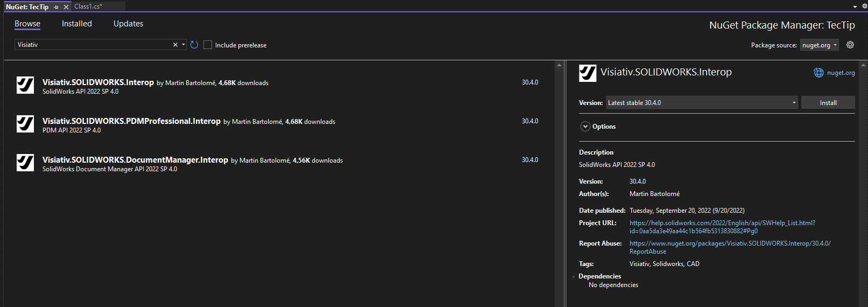The height and width of the screenshot is (307, 868).
Task: Click the Tags value Visiativ, Solidworks, CAD
Action: coord(665,264)
